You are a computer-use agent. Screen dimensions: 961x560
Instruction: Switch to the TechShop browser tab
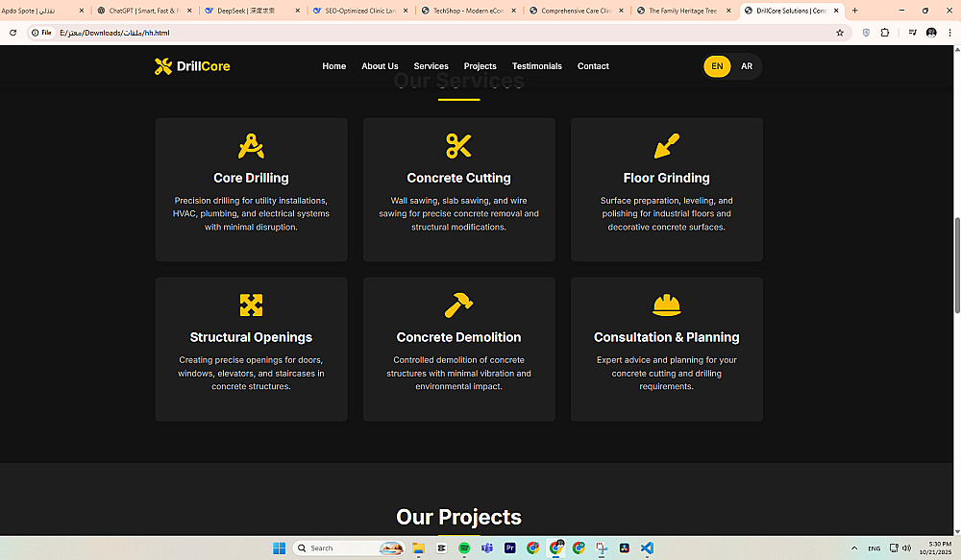point(468,11)
